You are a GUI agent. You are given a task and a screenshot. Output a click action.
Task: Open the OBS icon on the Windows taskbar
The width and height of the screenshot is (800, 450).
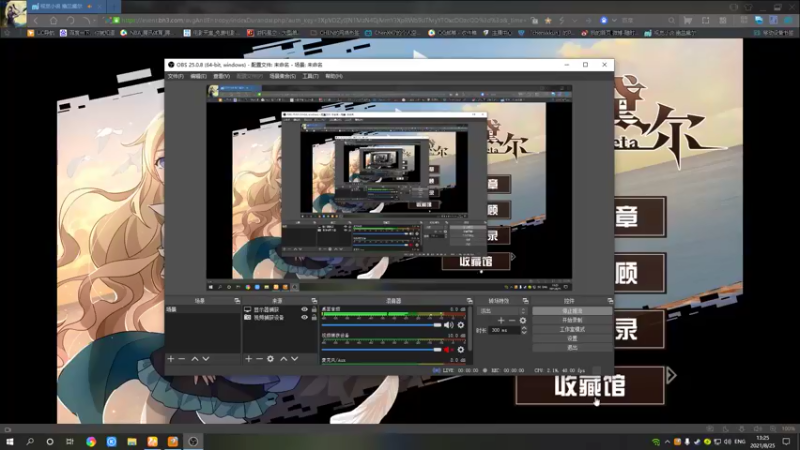pyautogui.click(x=193, y=441)
